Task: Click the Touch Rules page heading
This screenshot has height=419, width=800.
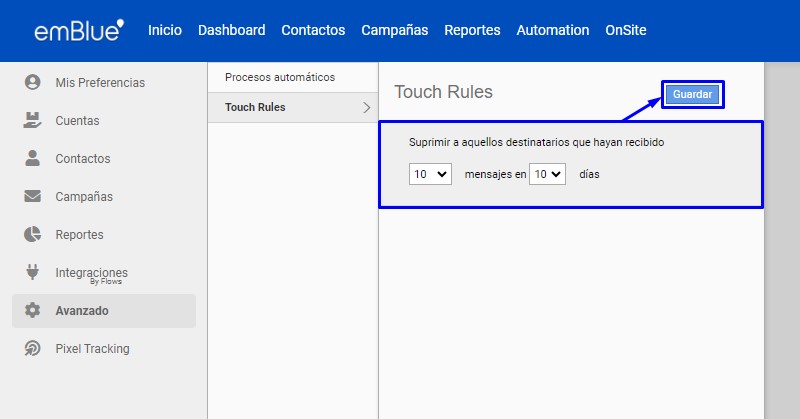Action: (443, 92)
